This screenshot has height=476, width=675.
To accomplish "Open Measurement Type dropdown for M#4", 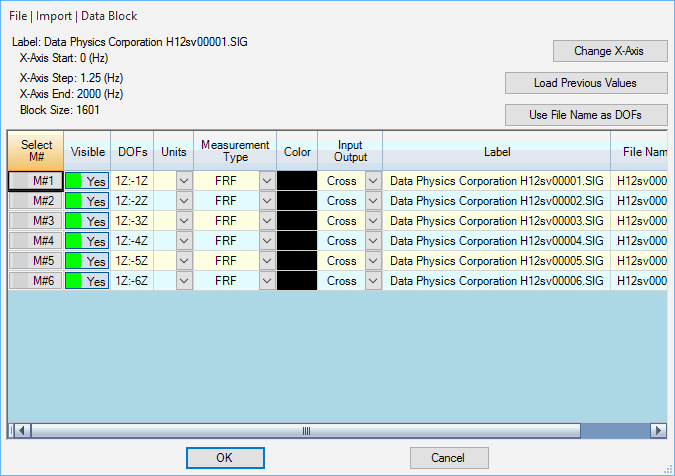I will tap(267, 241).
